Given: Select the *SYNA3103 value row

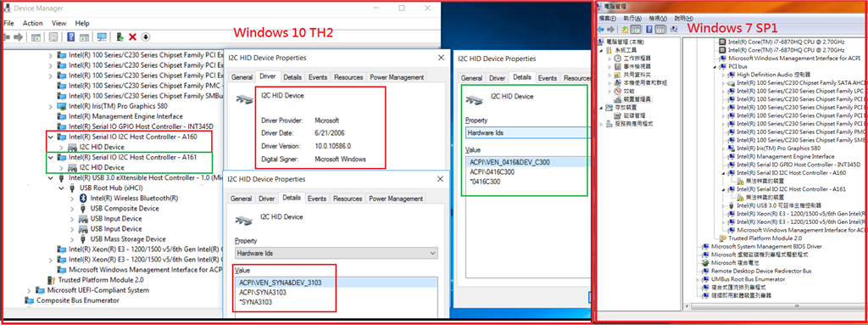Looking at the screenshot, I should pos(336,302).
